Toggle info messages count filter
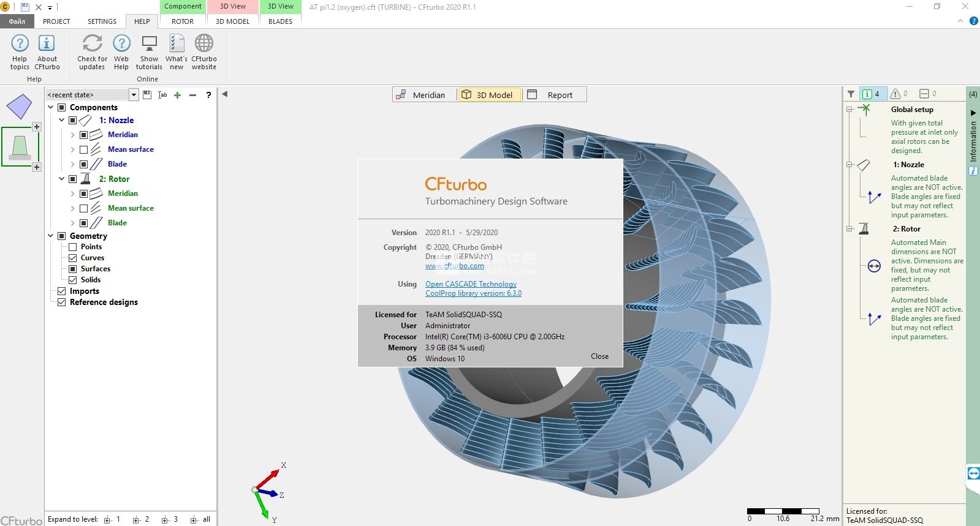This screenshot has width=980, height=526. point(872,94)
